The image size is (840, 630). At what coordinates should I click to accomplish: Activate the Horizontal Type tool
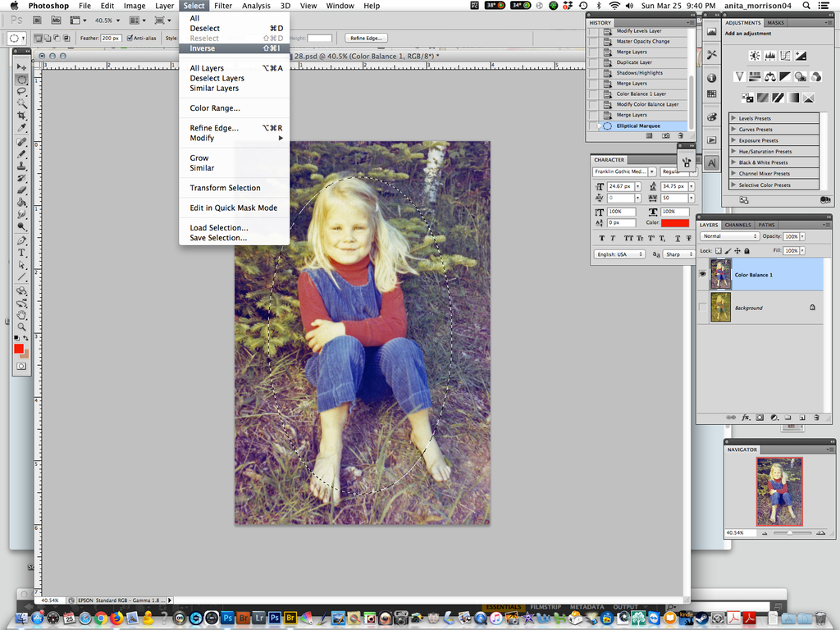pyautogui.click(x=21, y=250)
